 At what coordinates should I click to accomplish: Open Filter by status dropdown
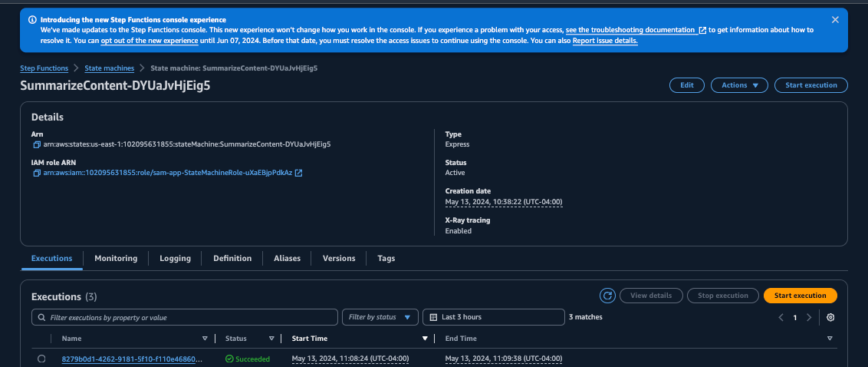[x=380, y=317]
